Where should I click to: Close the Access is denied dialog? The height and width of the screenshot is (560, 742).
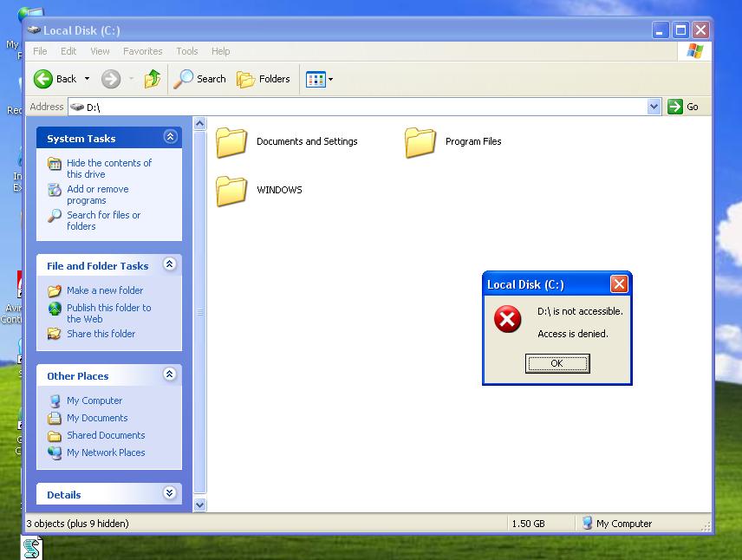[619, 284]
